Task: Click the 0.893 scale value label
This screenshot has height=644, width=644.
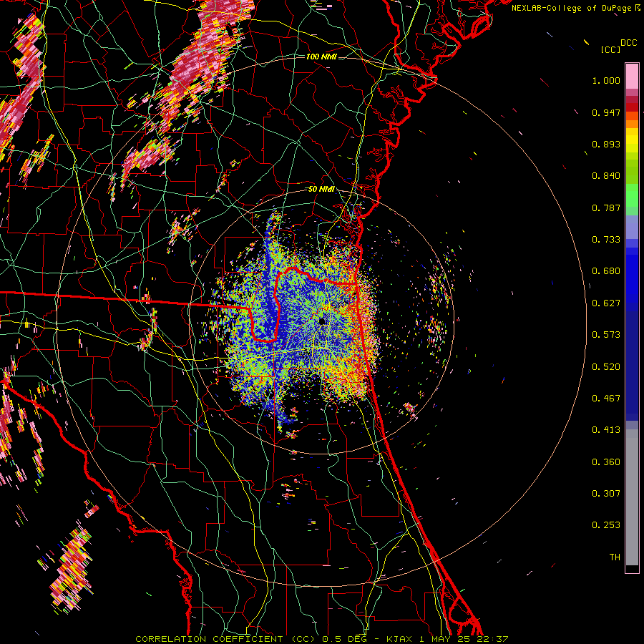Action: (606, 144)
